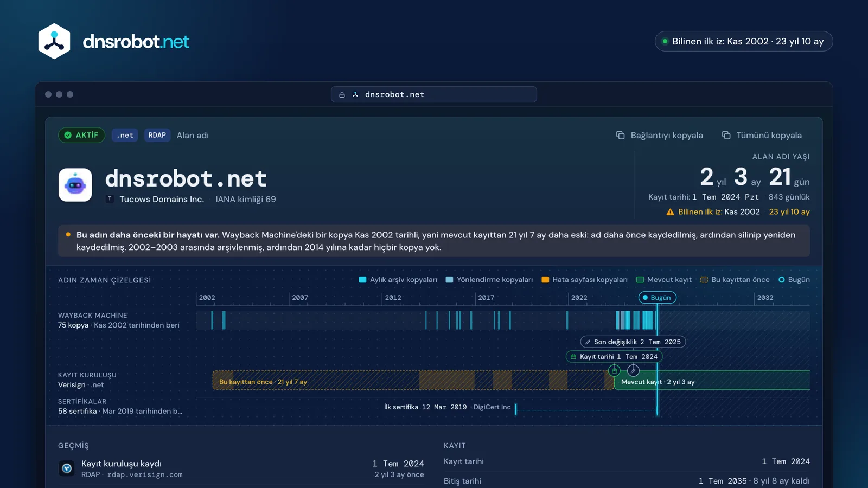The width and height of the screenshot is (868, 488).
Task: Click the Aylık arşiv kopyaları legend swatch
Action: click(x=363, y=280)
